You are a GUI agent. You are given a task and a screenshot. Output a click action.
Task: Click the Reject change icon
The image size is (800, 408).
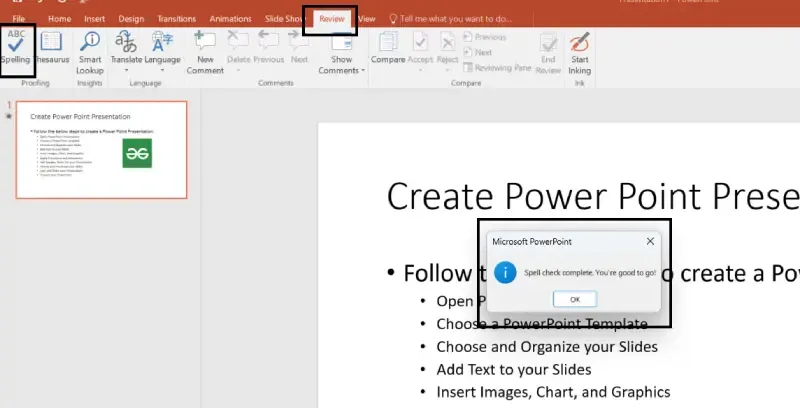[447, 41]
